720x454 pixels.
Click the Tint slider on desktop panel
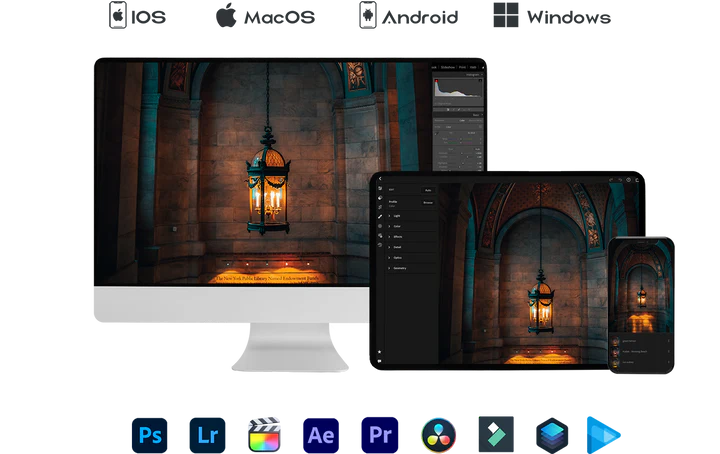tap(461, 143)
